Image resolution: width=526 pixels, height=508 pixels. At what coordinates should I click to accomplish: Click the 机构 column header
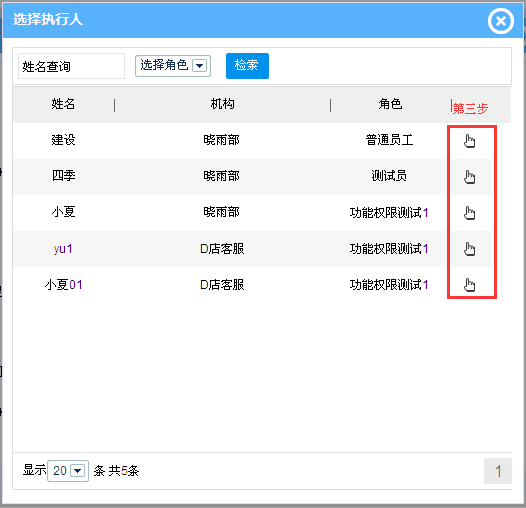[222, 104]
